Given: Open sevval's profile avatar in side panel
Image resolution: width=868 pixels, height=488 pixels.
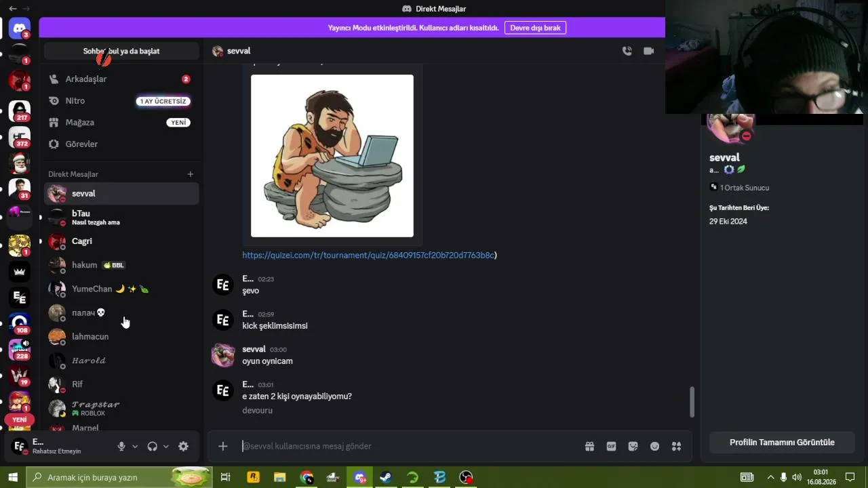Looking at the screenshot, I should [730, 128].
